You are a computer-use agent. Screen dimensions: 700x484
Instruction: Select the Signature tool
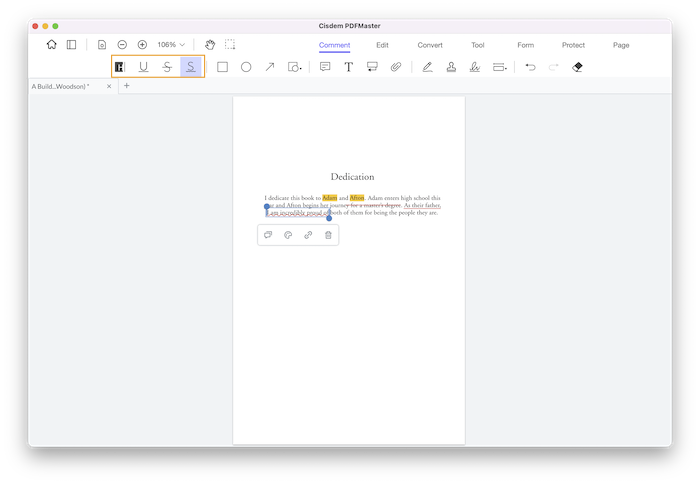(x=475, y=67)
